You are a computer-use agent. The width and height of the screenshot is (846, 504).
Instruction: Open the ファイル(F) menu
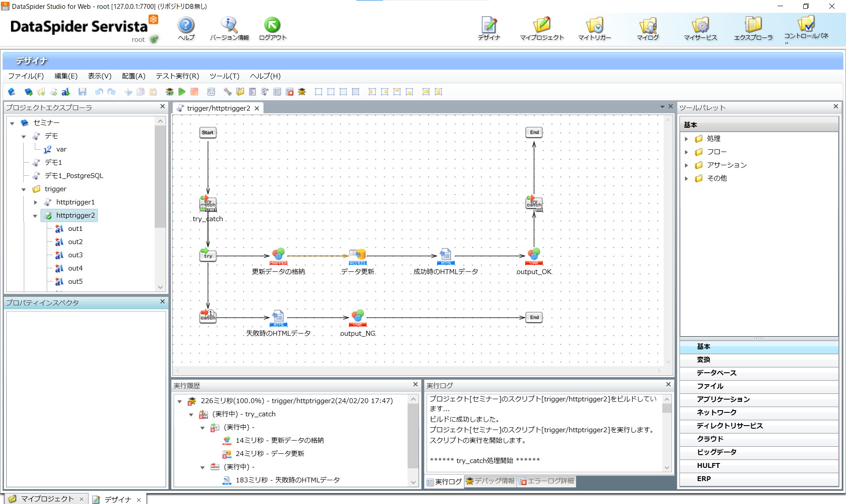[x=26, y=76]
